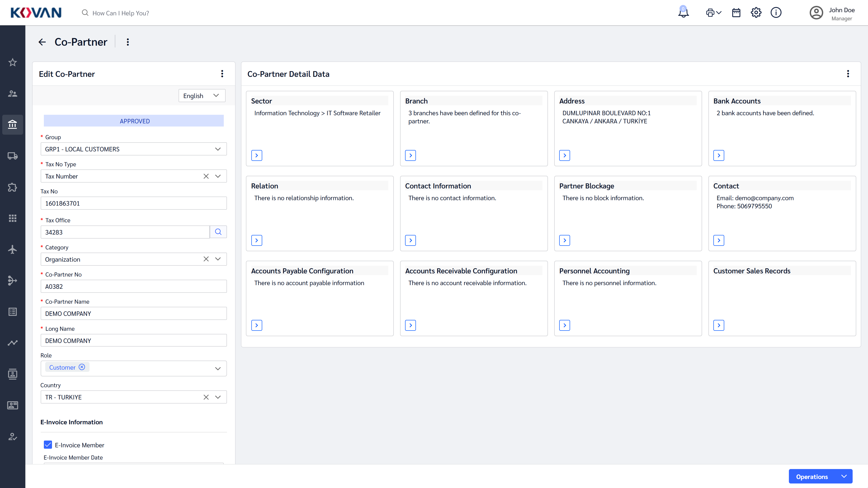Open favorites star in sidebar
Screen dimensions: 868x488
12,62
